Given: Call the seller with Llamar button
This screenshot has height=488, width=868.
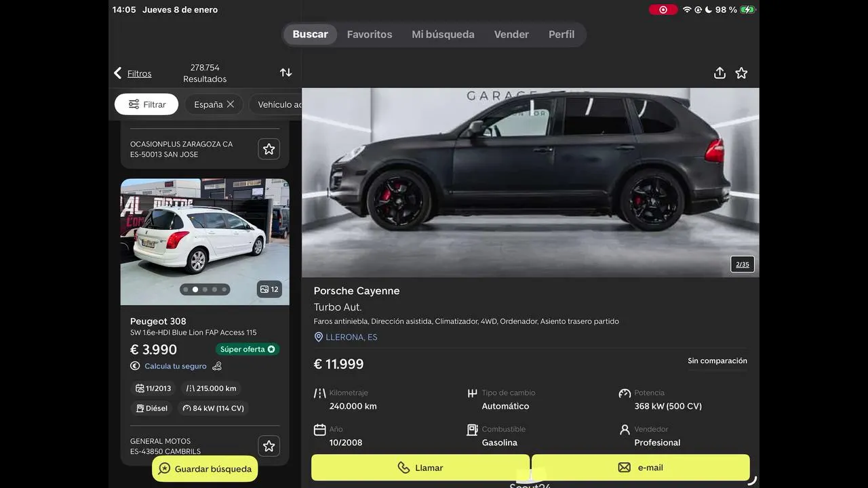Looking at the screenshot, I should [x=420, y=468].
